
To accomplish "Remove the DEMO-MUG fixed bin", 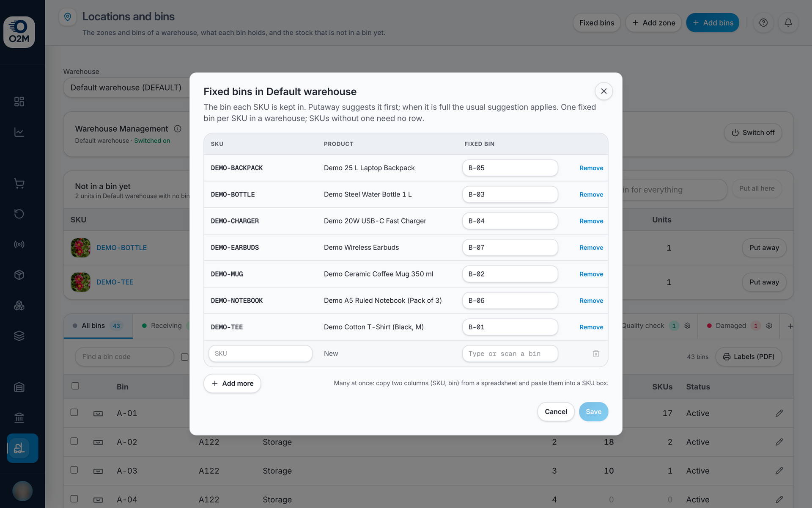I will click(x=591, y=274).
